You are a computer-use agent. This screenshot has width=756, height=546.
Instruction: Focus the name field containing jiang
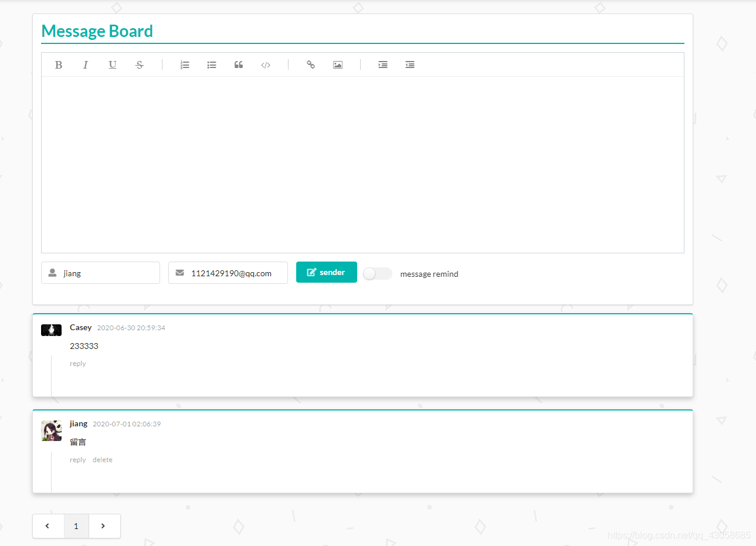click(x=100, y=273)
